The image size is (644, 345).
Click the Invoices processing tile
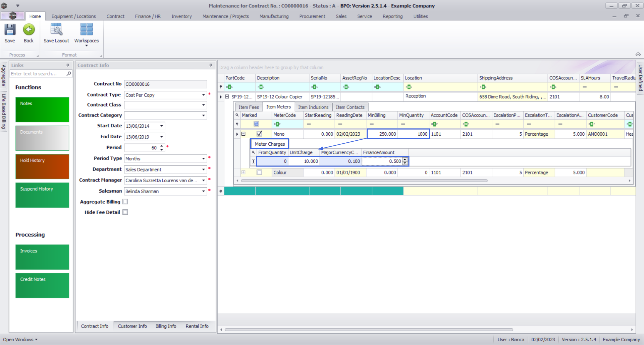click(x=42, y=257)
